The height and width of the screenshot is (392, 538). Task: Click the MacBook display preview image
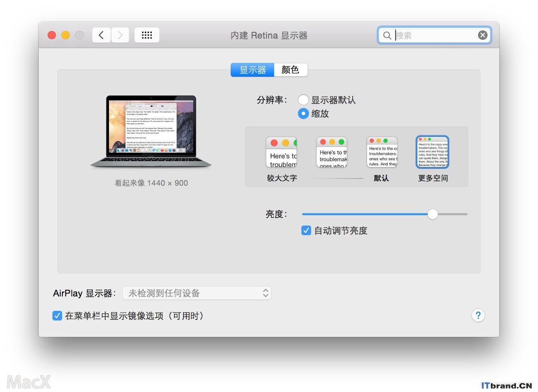click(x=151, y=131)
